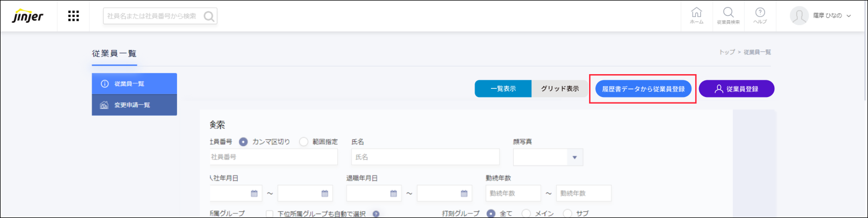Select the メイン radio button
Screen dimensions: 868x218
526,214
